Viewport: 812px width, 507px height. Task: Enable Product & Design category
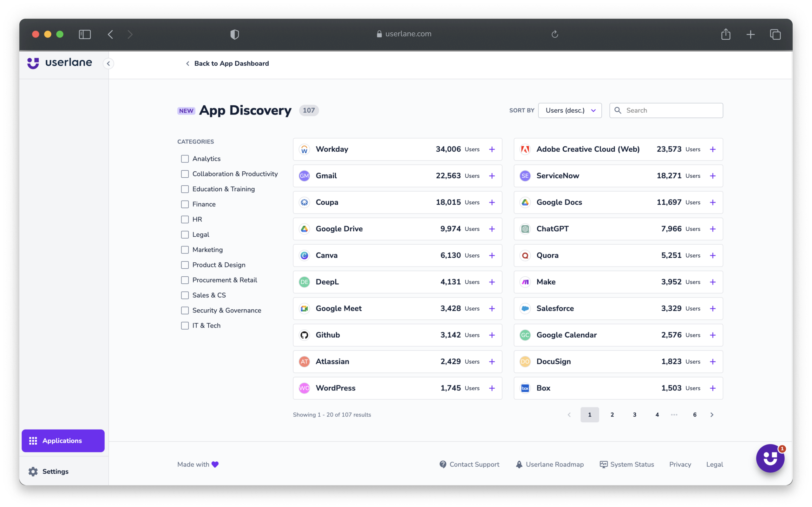coord(185,265)
